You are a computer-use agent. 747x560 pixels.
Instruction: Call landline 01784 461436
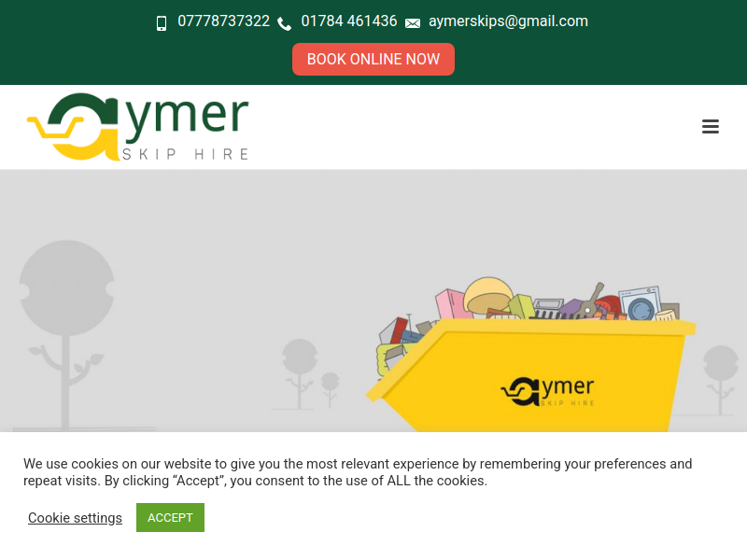tap(348, 21)
